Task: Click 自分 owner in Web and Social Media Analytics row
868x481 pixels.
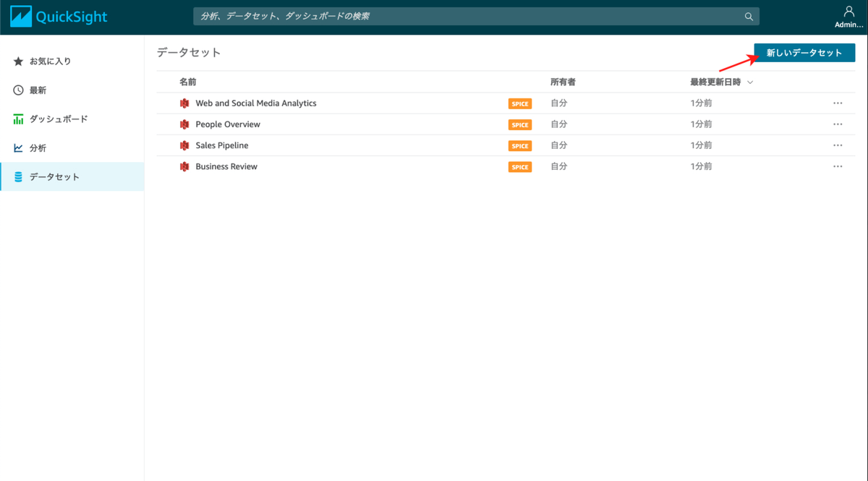Action: click(x=559, y=103)
